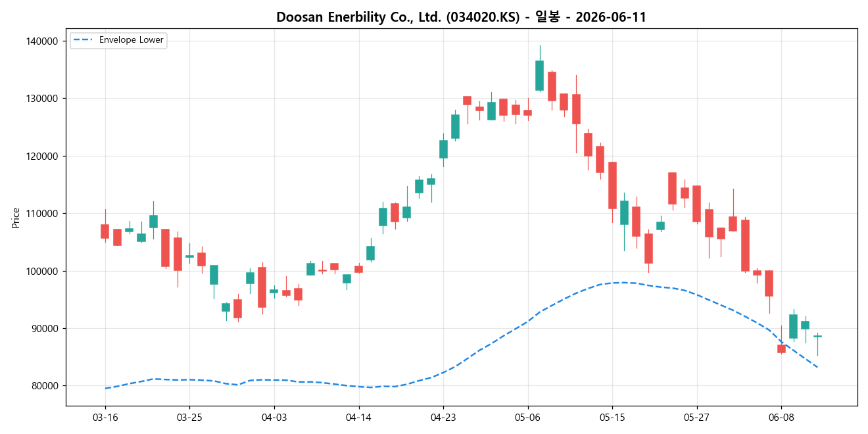Click the 80000 y-axis tick label
This screenshot has width=868, height=434.
[45, 386]
